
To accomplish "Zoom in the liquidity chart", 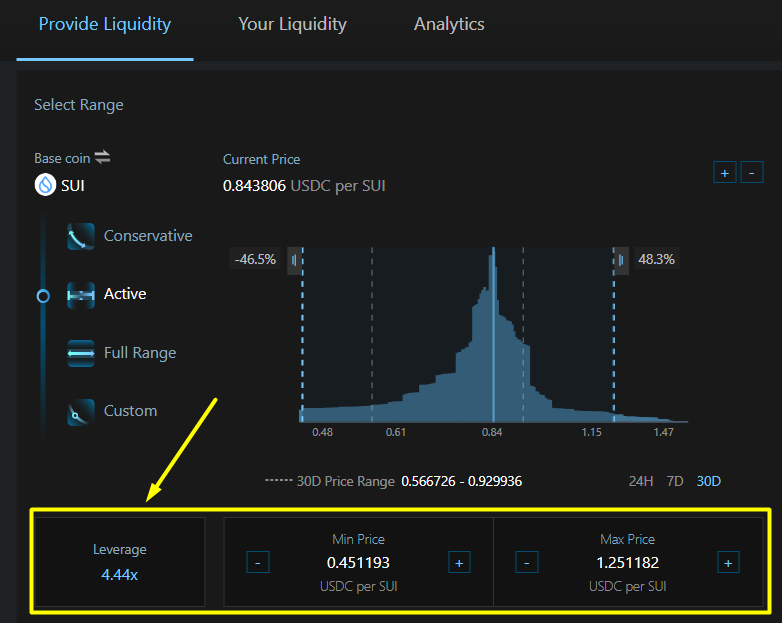I will pyautogui.click(x=724, y=172).
